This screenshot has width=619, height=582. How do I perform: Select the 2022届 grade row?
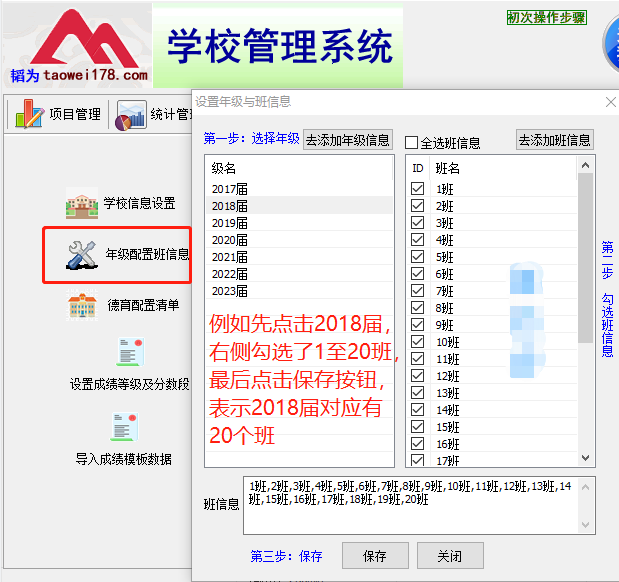(x=299, y=274)
